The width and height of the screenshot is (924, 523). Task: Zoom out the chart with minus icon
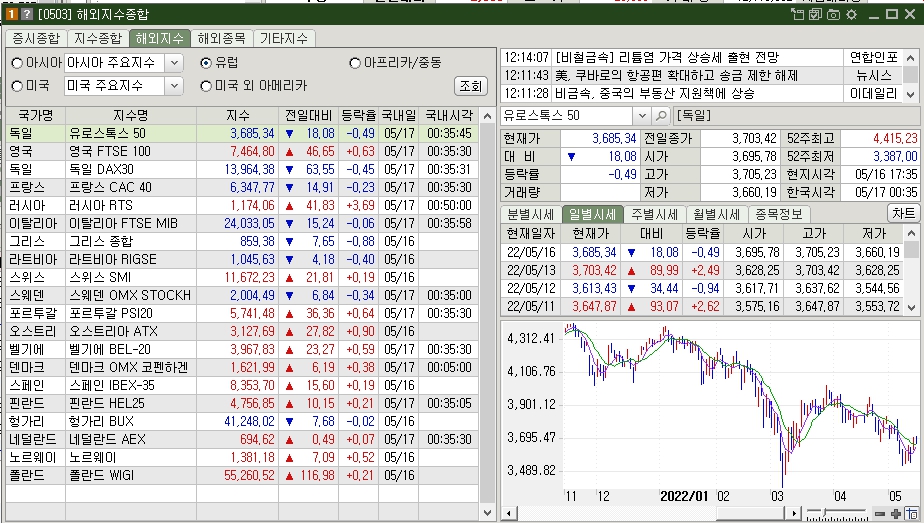coord(880,514)
